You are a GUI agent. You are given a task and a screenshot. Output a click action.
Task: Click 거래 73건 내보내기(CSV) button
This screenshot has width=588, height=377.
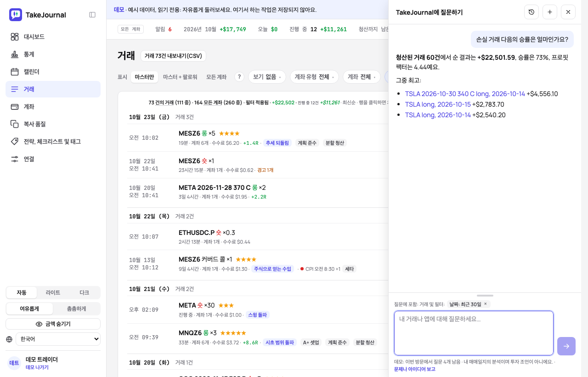coord(173,56)
